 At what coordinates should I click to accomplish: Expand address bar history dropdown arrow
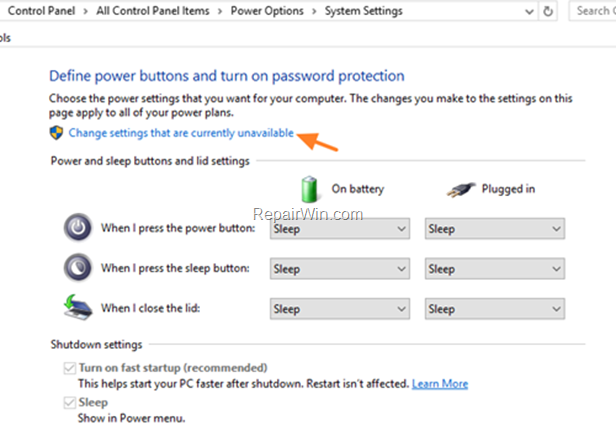point(529,12)
